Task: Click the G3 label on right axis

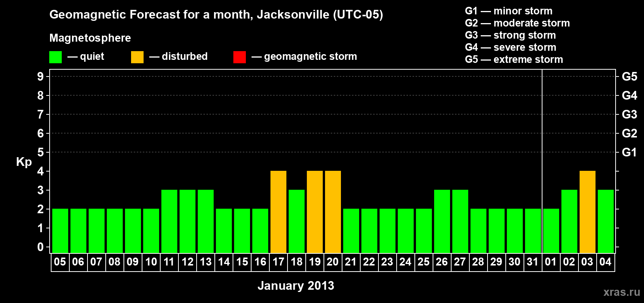Action: 630,114
